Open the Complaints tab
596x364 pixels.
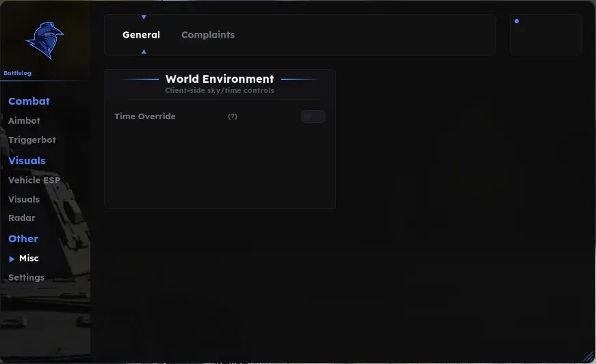tap(208, 35)
